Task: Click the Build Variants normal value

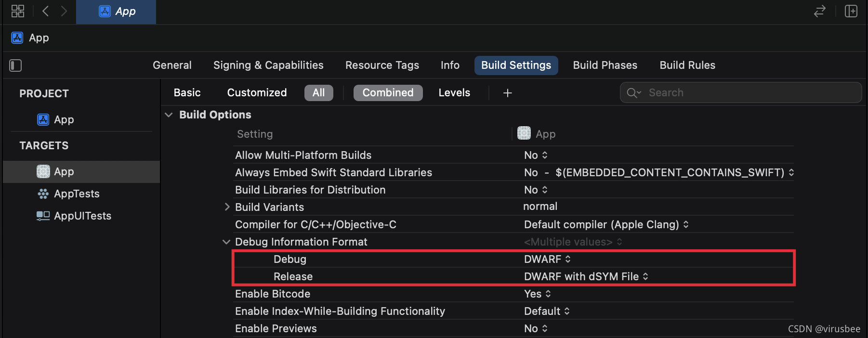Action: (540, 207)
